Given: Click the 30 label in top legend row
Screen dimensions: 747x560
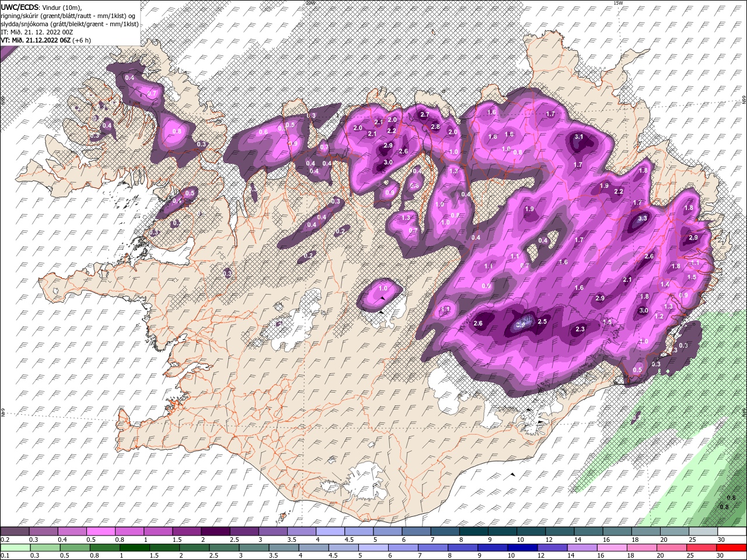Looking at the screenshot, I should pos(721,540).
